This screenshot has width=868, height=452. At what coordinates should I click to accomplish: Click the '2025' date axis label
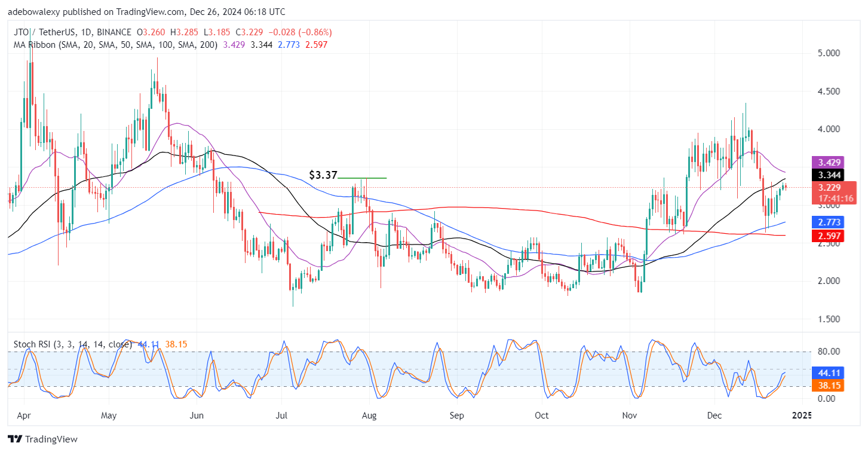coord(800,415)
